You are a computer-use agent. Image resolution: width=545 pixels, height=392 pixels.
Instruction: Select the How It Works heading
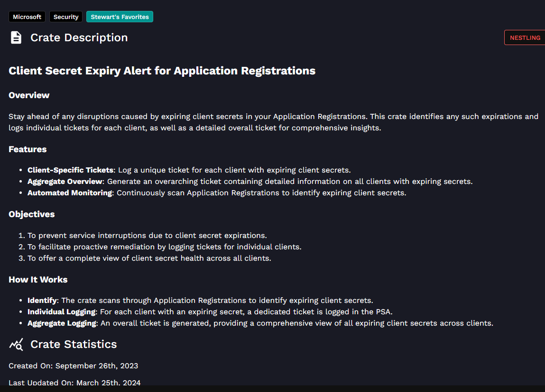[38, 279]
